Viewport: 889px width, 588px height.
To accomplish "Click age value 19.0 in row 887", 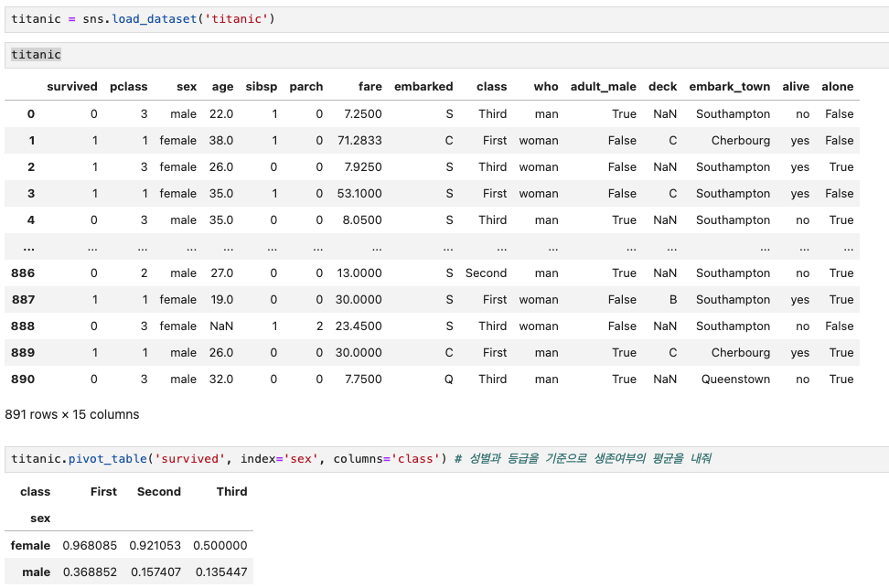I will [221, 299].
